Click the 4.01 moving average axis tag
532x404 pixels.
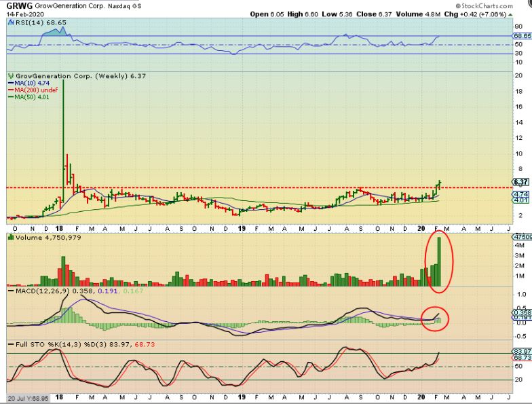(521, 200)
